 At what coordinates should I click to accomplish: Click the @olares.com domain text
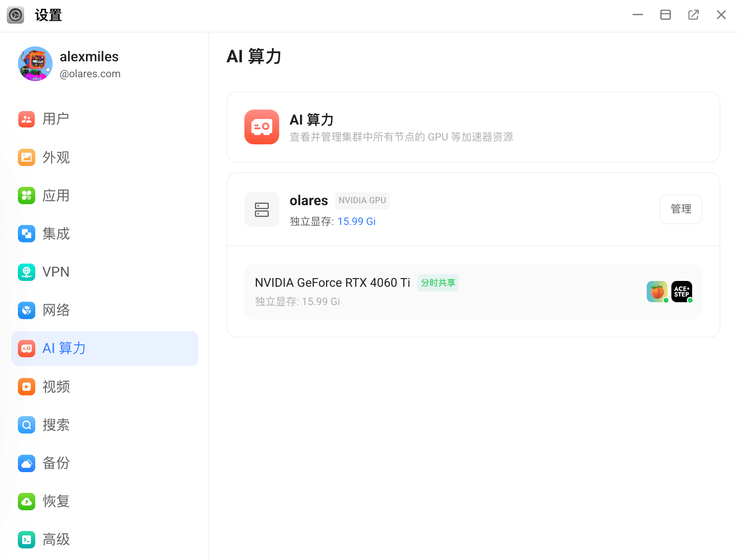click(x=90, y=74)
